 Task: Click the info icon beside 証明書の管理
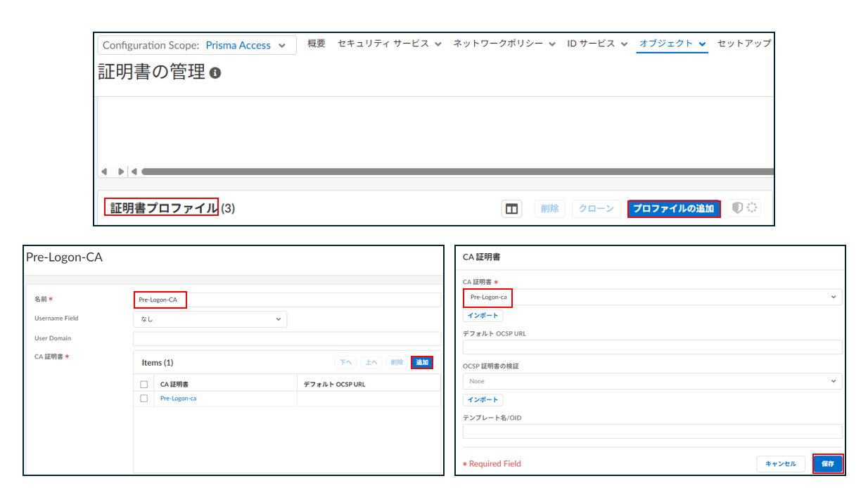(215, 72)
